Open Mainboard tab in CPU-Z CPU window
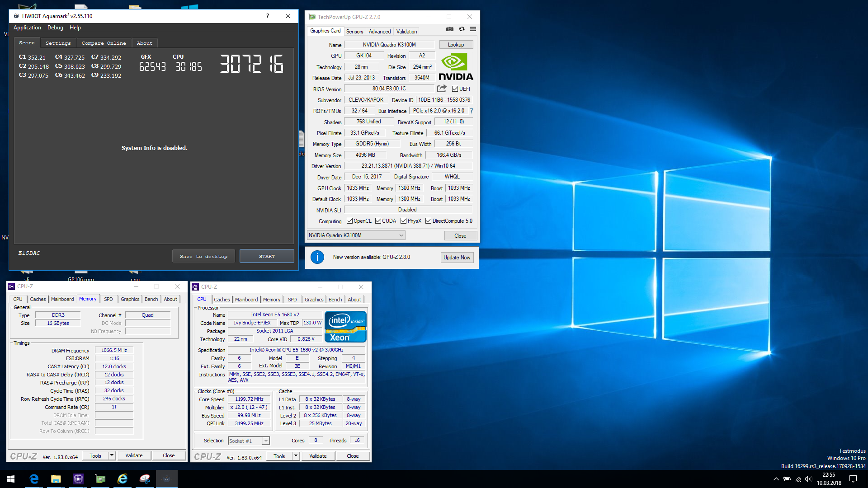Image resolution: width=868 pixels, height=488 pixels. point(246,300)
